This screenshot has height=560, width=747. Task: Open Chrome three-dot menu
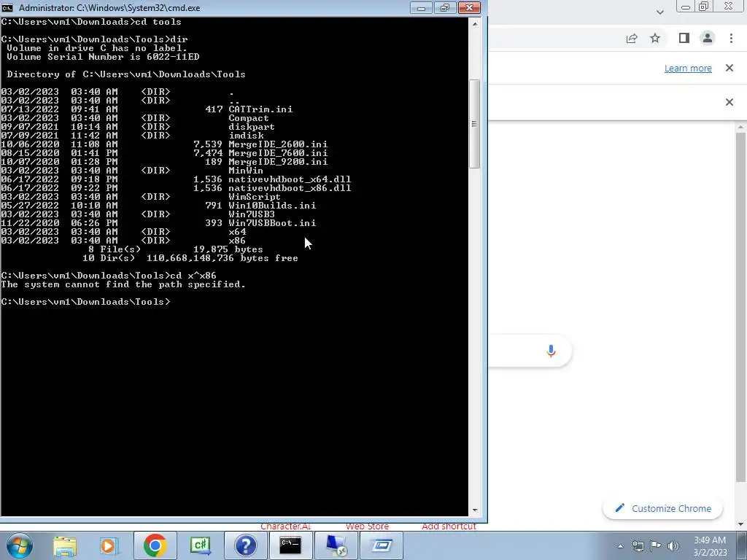[731, 38]
